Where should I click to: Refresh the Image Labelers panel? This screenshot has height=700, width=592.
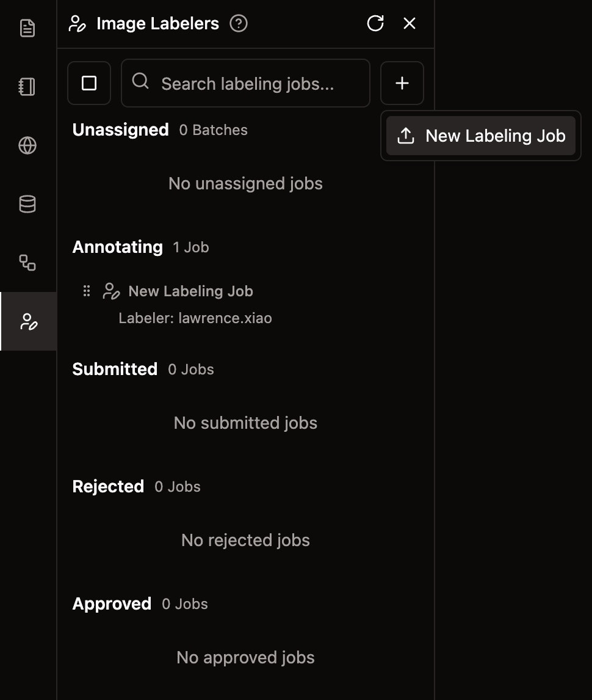375,23
